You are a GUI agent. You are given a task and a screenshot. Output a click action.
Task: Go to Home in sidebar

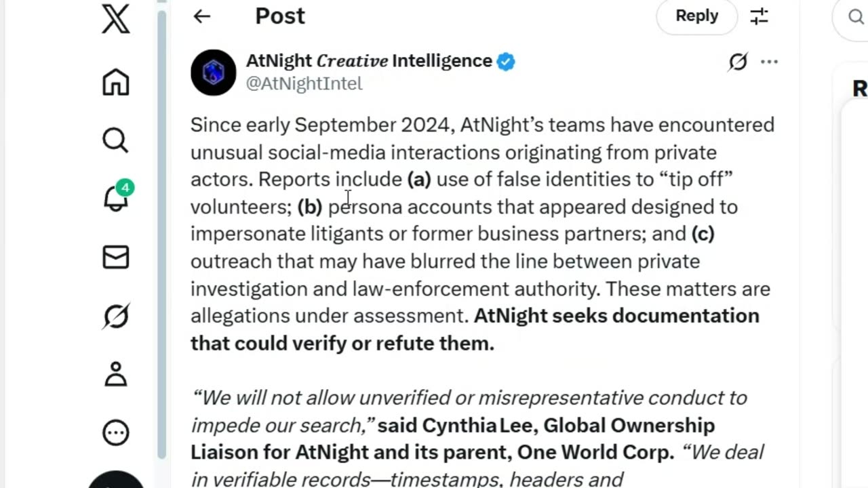(115, 82)
